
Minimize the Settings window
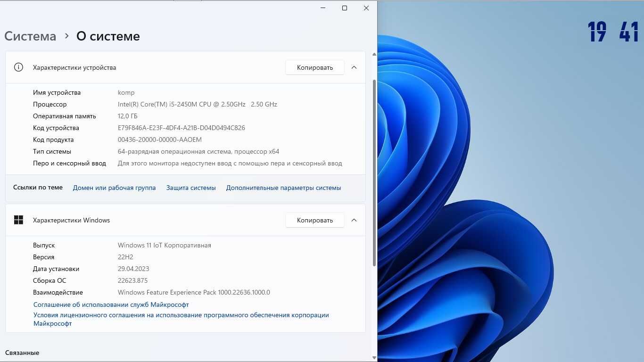[x=323, y=8]
